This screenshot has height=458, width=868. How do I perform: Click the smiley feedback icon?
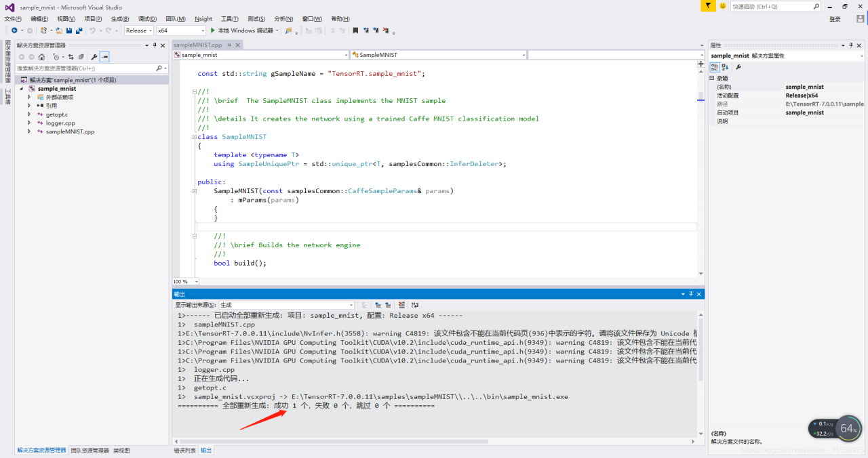pyautogui.click(x=723, y=5)
